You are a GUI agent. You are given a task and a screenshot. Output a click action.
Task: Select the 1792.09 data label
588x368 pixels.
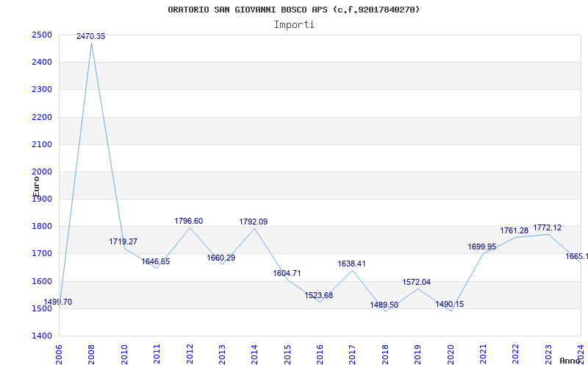(254, 222)
